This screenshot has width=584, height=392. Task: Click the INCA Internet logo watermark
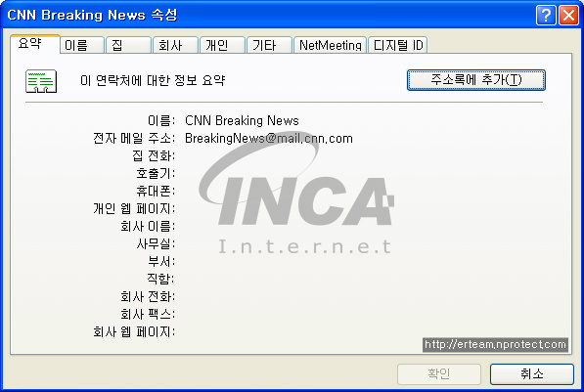point(296,194)
